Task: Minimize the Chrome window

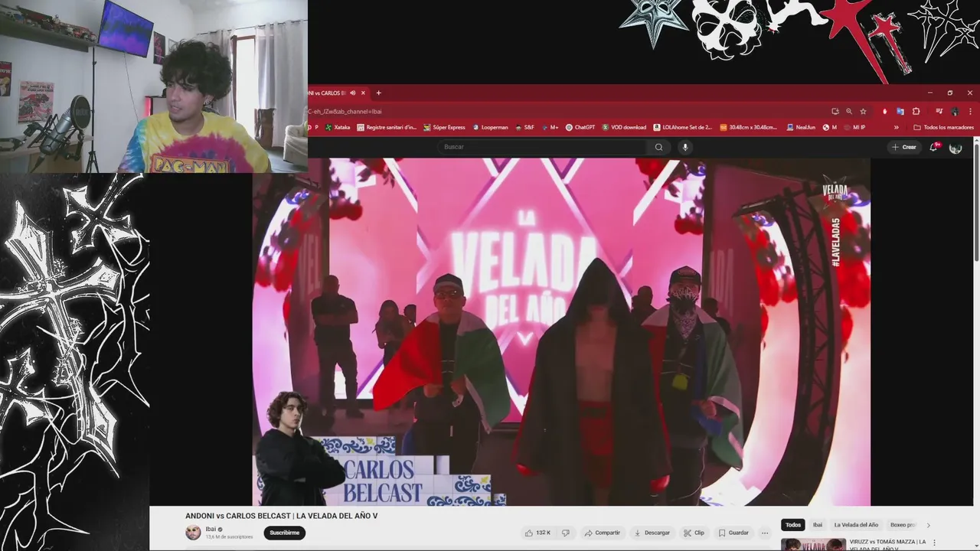Action: 929,93
